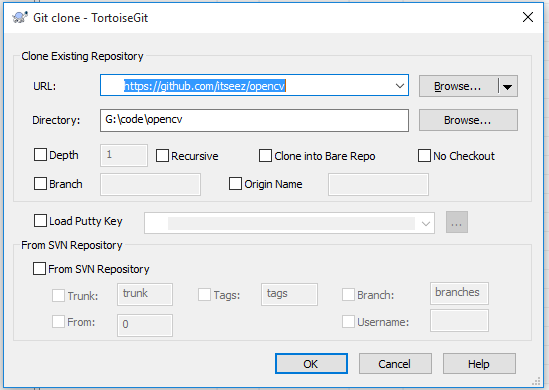This screenshot has width=549, height=390.
Task: Click the Origin Name text field
Action: [378, 184]
